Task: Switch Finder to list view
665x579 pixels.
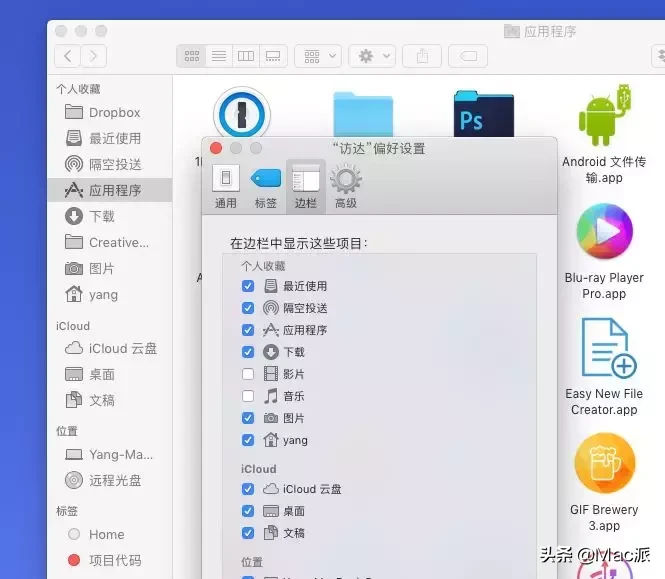Action: tap(219, 56)
